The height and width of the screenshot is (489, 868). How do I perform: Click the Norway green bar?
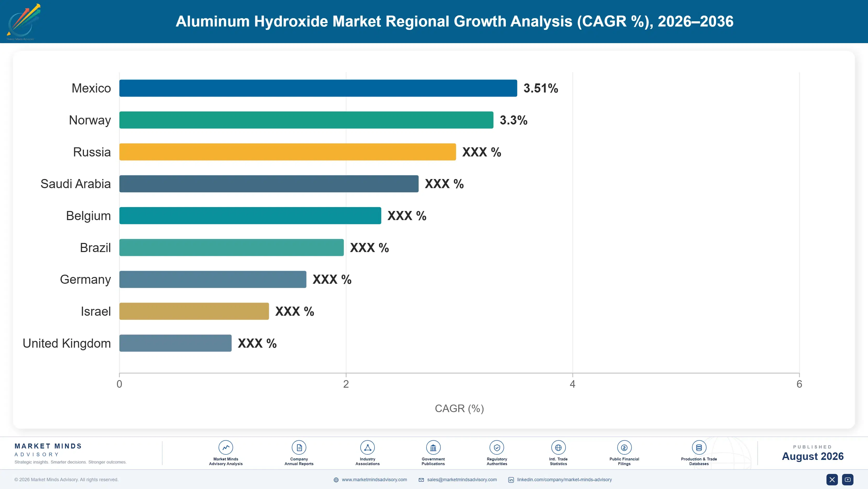click(306, 120)
